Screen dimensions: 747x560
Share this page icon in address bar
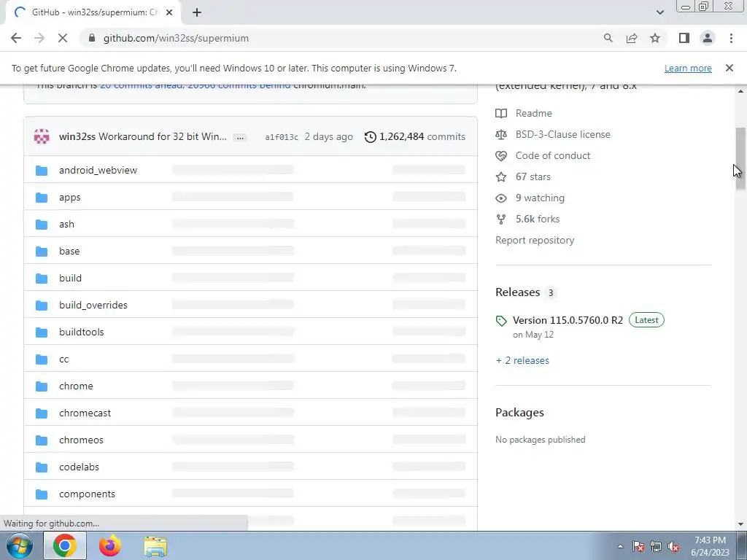[x=632, y=38]
